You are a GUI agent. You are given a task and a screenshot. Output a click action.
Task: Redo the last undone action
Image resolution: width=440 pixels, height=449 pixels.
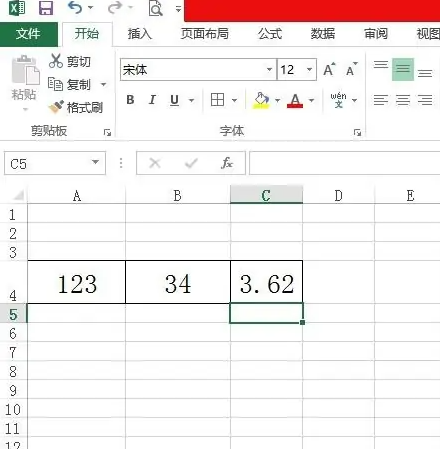[x=115, y=8]
